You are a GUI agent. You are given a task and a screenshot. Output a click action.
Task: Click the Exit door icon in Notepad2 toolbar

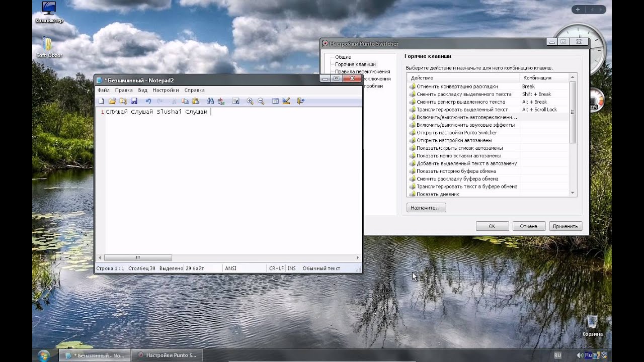click(x=301, y=101)
